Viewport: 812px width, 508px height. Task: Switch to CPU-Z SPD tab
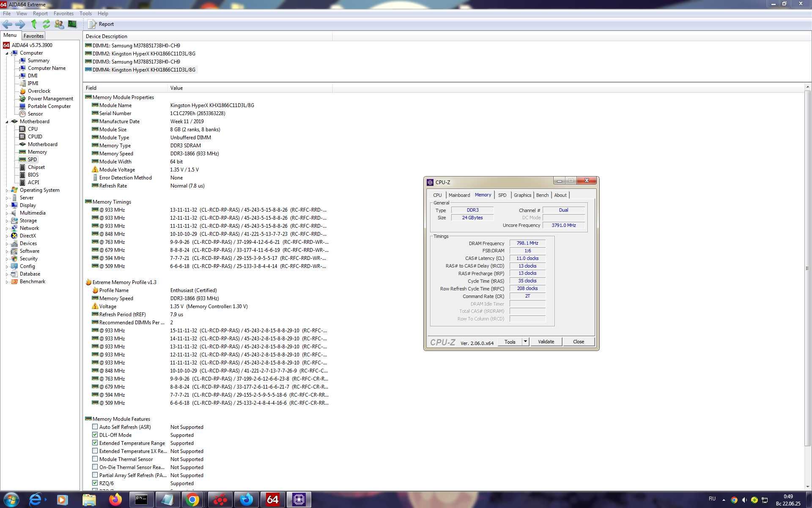(502, 195)
